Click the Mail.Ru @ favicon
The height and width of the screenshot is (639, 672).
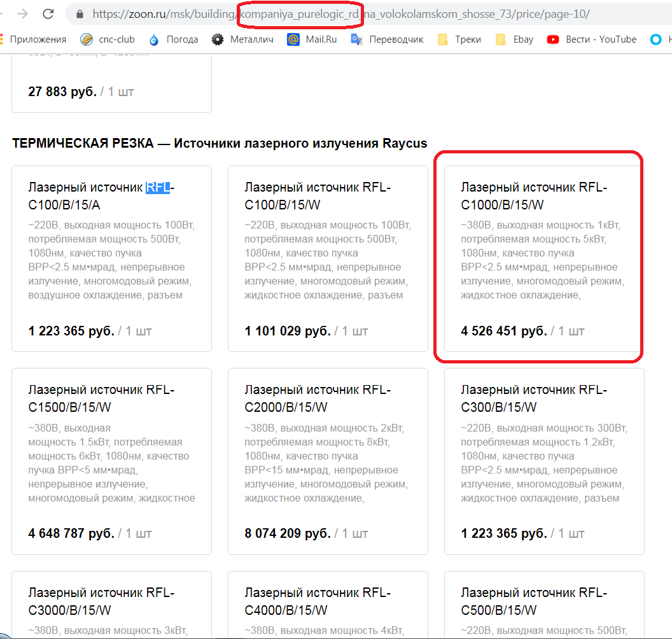(293, 39)
